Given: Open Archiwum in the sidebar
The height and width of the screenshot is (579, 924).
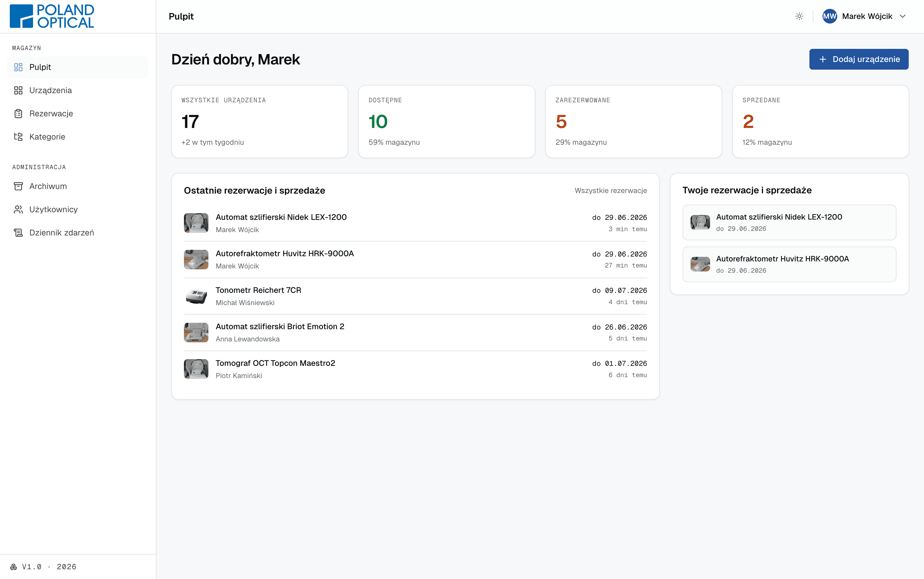Looking at the screenshot, I should point(78,186).
